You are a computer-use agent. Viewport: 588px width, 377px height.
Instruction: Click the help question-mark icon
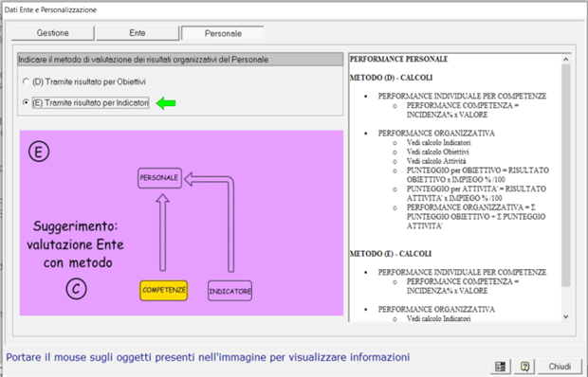pyautogui.click(x=524, y=367)
